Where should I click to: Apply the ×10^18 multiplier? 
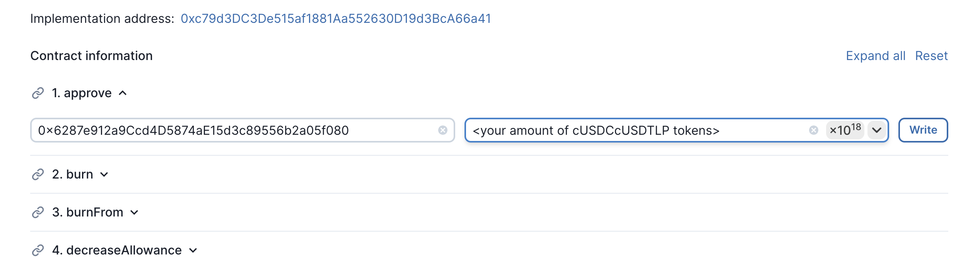click(845, 130)
